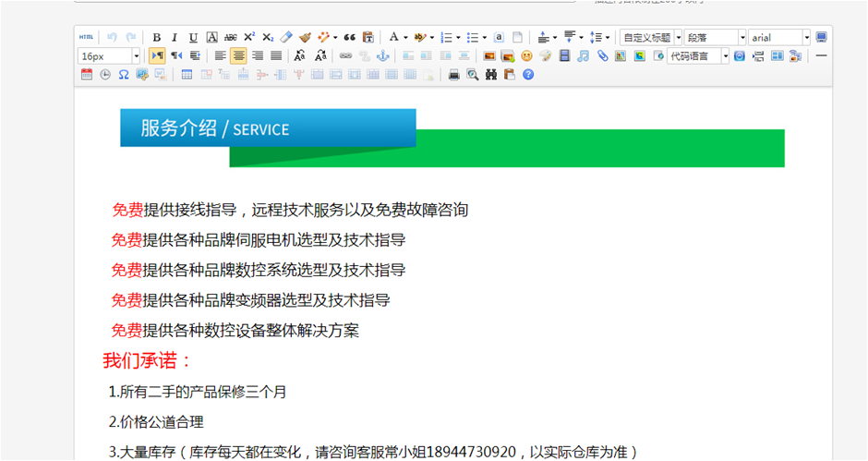Toggle center alignment
868x461 pixels.
(239, 55)
